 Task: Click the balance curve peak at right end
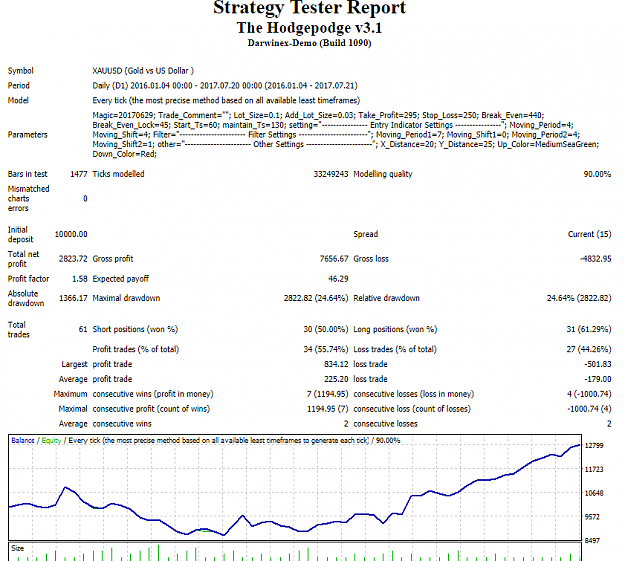pos(579,445)
